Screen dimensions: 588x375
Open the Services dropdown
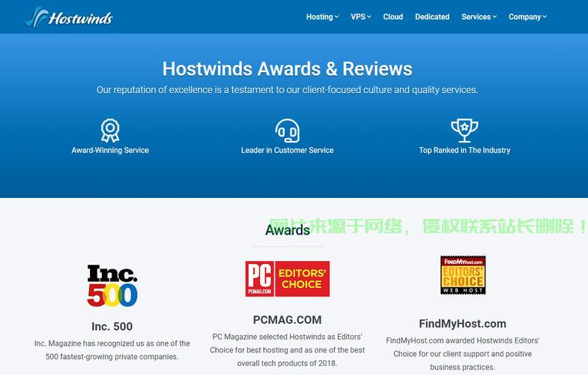pos(479,17)
